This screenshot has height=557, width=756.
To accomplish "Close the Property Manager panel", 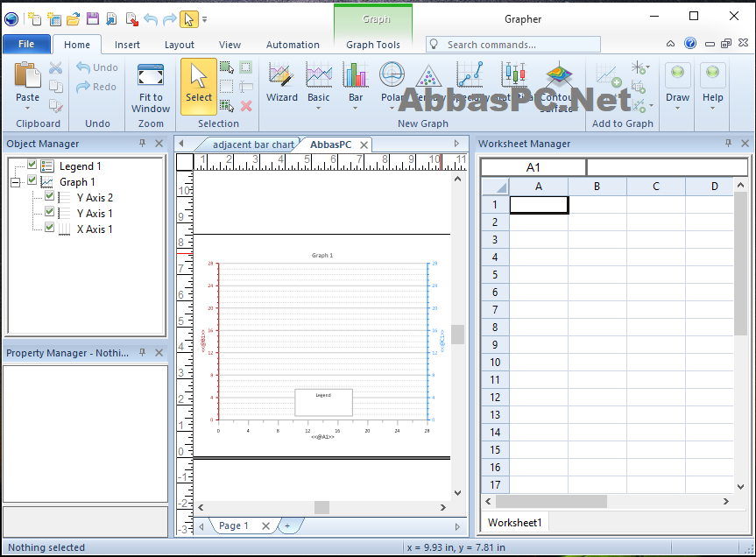I will click(x=159, y=353).
